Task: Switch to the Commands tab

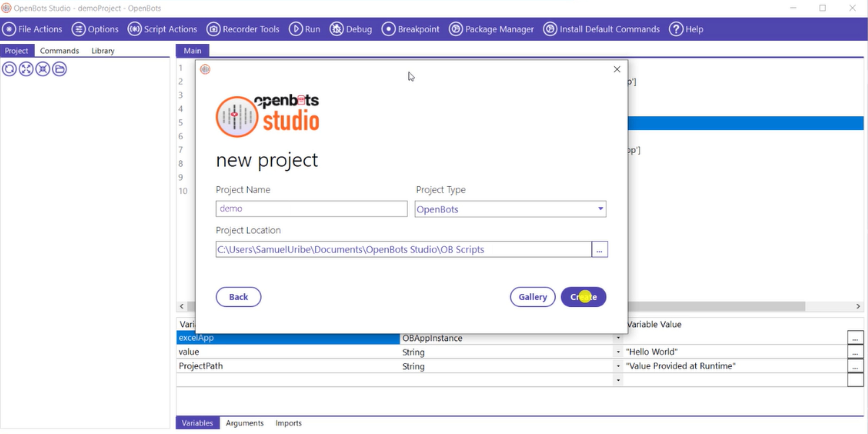Action: point(59,50)
